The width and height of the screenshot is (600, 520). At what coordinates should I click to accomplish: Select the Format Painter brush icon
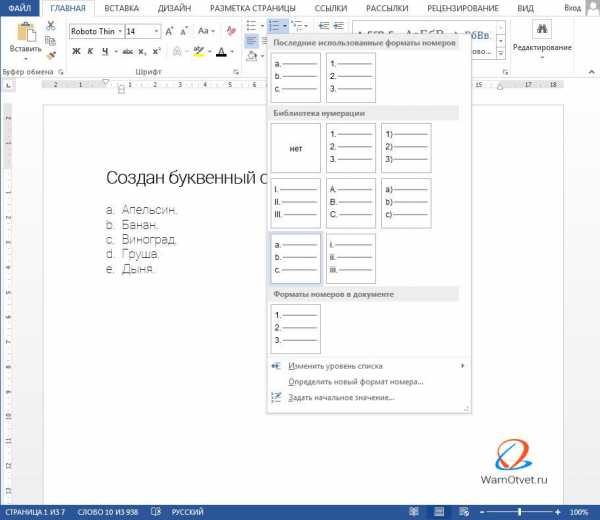[x=51, y=55]
